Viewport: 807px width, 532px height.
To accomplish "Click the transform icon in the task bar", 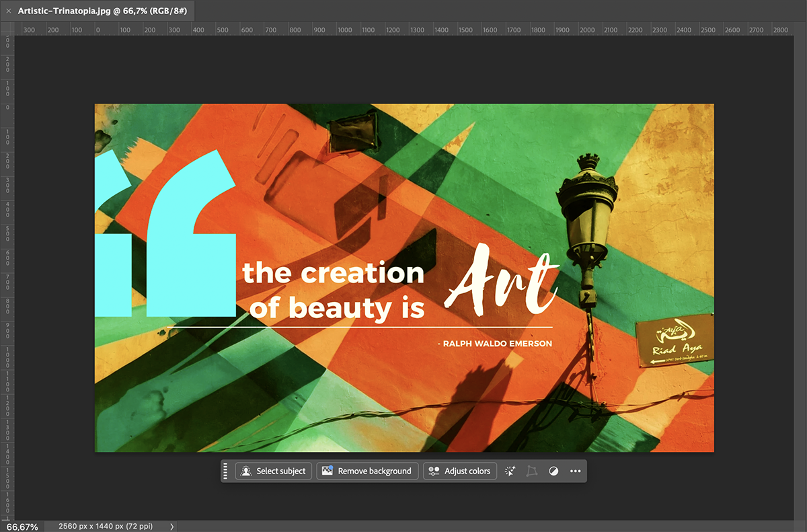I will pyautogui.click(x=532, y=471).
